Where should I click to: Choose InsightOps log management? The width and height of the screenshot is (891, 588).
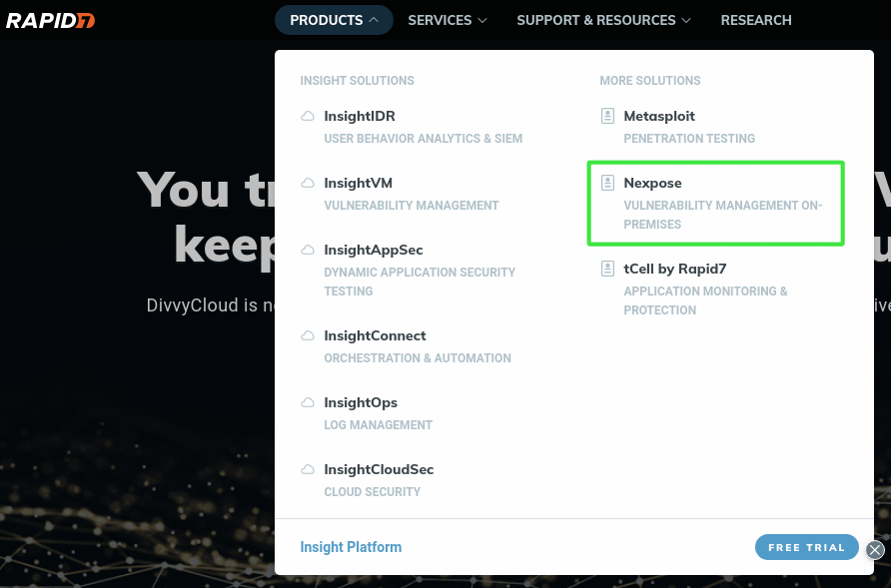pyautogui.click(x=361, y=402)
